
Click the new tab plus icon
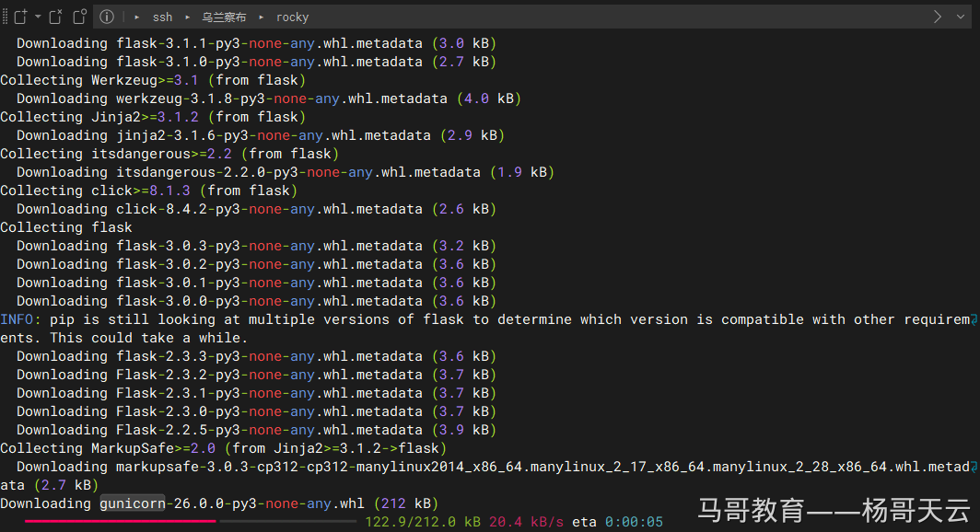click(20, 17)
